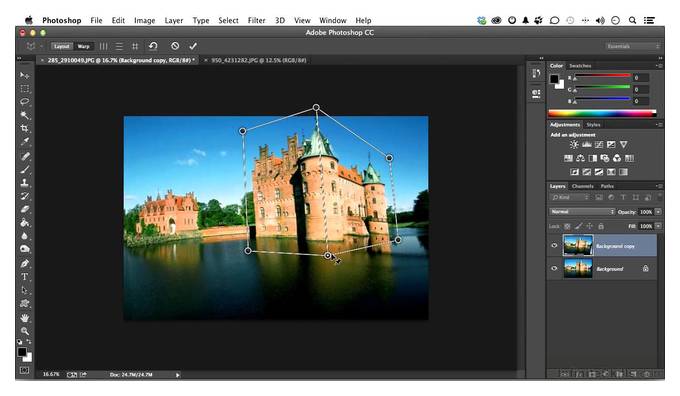Image resolution: width=680 pixels, height=396 pixels.
Task: Select the Healing Brush tool
Action: [x=24, y=156]
